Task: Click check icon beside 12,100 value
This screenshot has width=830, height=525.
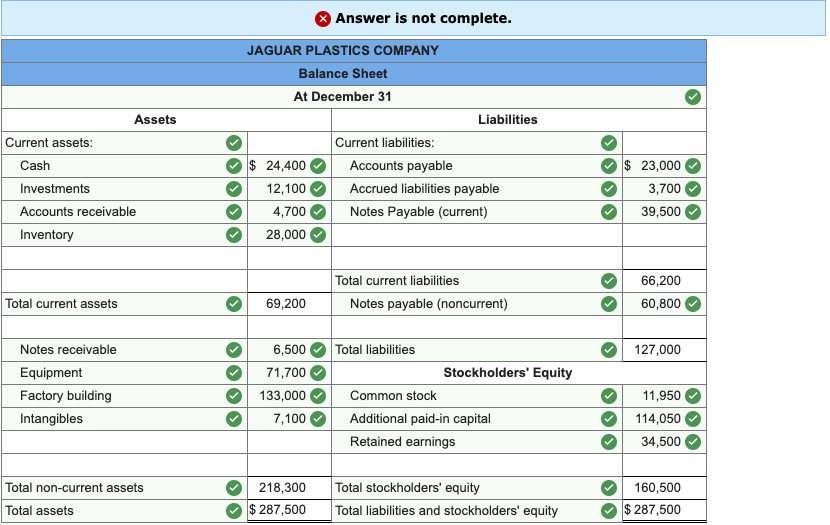Action: 318,188
